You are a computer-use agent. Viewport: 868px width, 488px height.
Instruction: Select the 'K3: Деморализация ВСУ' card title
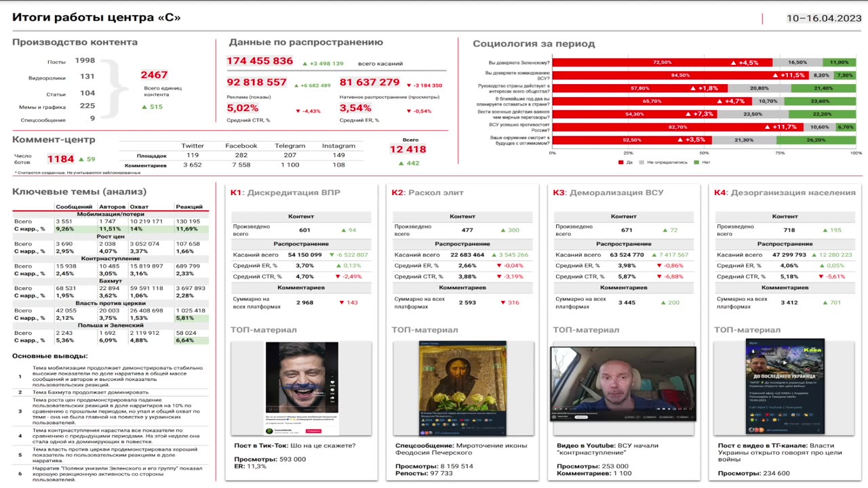[608, 192]
